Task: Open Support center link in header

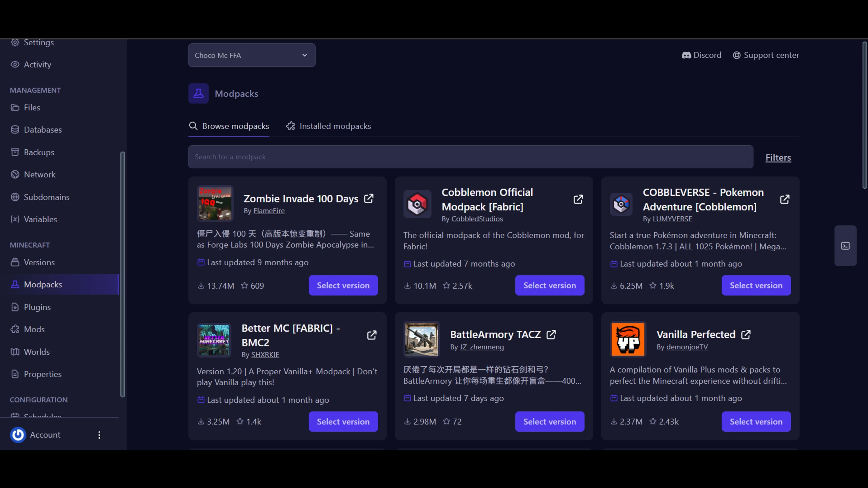Action: click(x=766, y=55)
